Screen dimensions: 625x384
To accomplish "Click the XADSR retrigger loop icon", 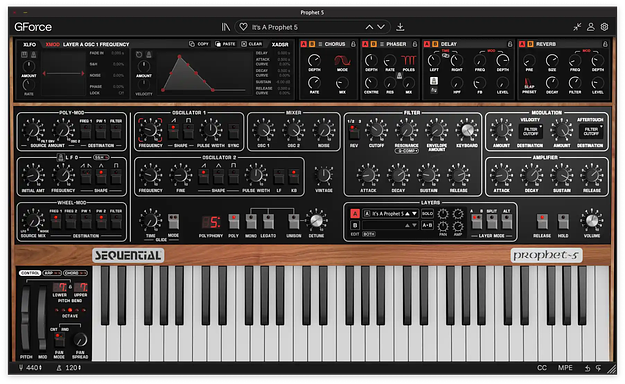I will coord(139,54).
